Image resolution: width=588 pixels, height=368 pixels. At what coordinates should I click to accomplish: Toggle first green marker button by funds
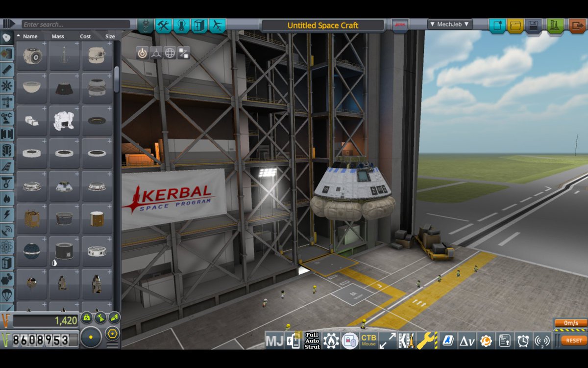87,317
